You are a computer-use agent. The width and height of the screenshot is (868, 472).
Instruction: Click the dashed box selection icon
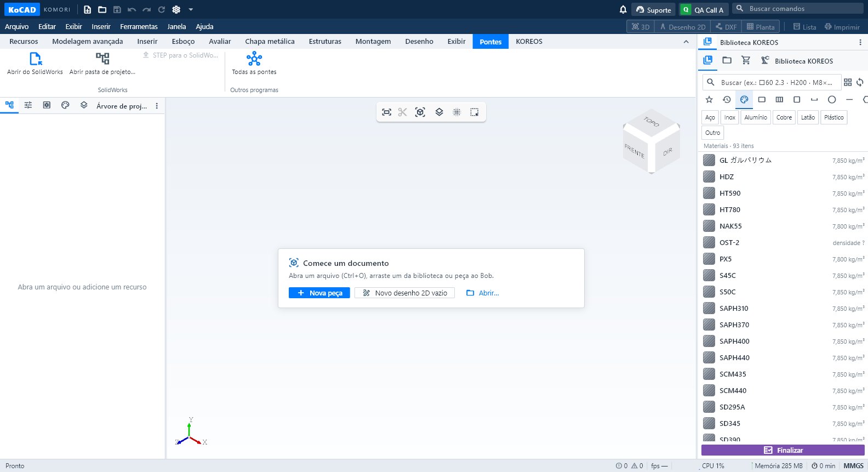pos(475,112)
